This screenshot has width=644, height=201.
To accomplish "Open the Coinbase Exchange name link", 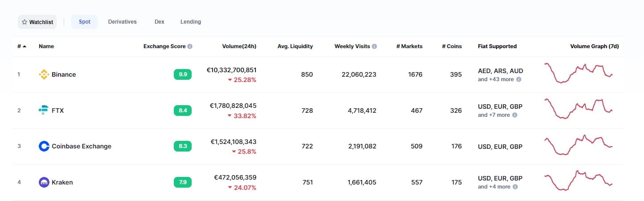I will (81, 146).
